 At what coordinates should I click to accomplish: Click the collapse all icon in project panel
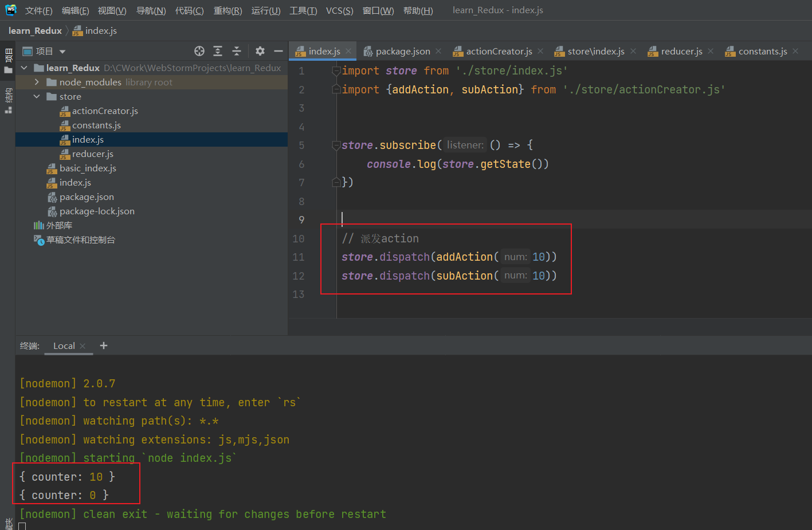[237, 51]
